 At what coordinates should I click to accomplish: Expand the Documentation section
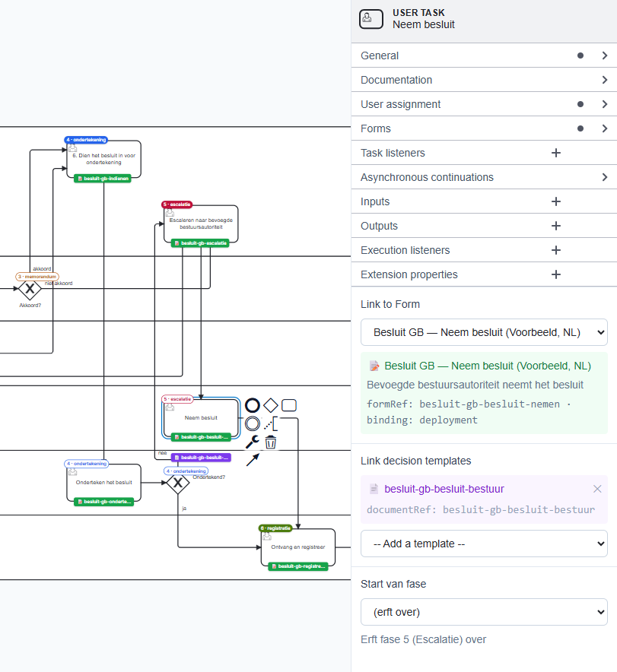coord(484,80)
